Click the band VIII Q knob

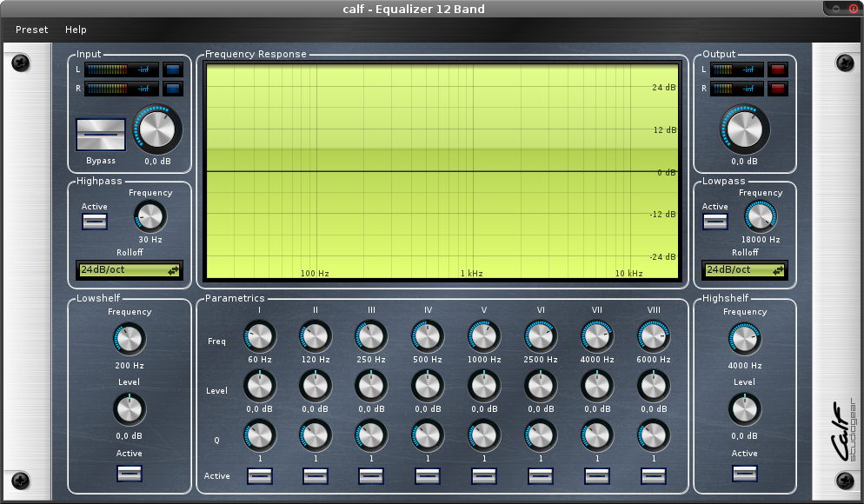click(x=654, y=434)
